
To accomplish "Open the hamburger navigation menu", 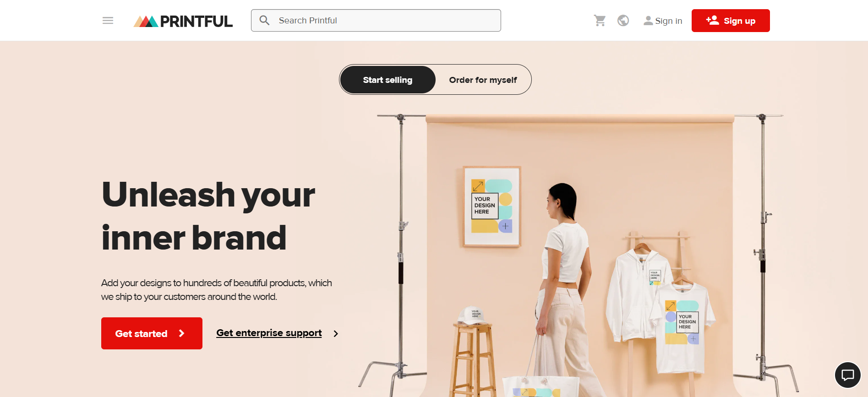I will click(x=108, y=21).
